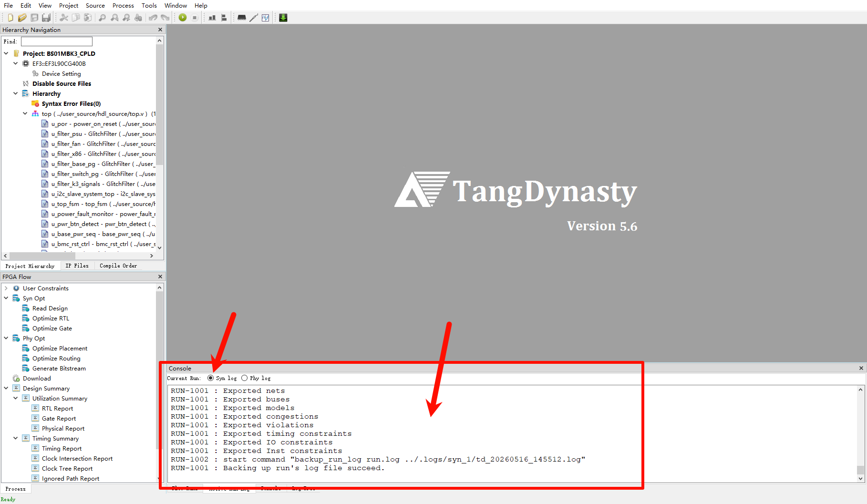Click the Redo arrow toolbar icon
The height and width of the screenshot is (504, 867).
point(165,18)
